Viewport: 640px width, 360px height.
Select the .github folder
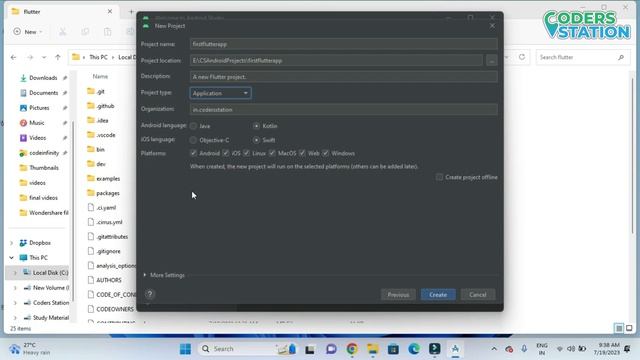click(105, 106)
